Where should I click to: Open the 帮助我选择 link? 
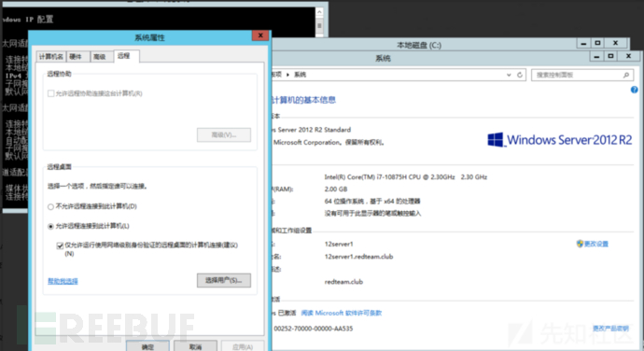[63, 281]
